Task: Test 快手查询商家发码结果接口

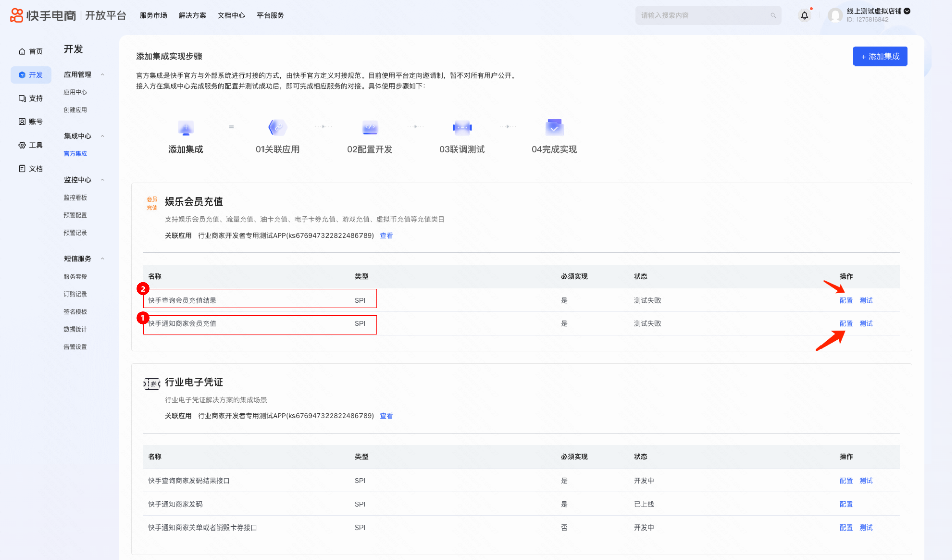Action: click(x=866, y=481)
